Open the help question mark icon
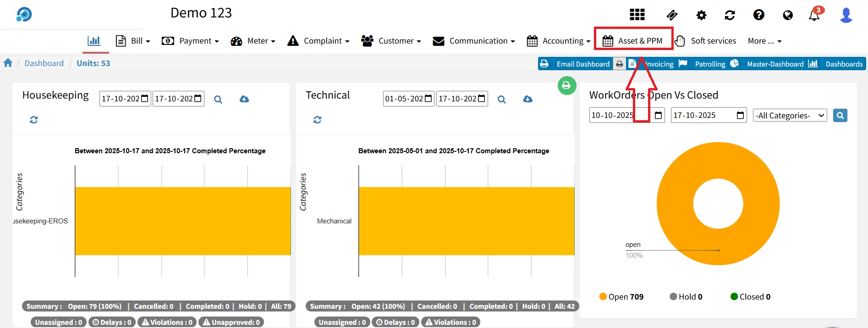The width and height of the screenshot is (868, 328). [758, 15]
